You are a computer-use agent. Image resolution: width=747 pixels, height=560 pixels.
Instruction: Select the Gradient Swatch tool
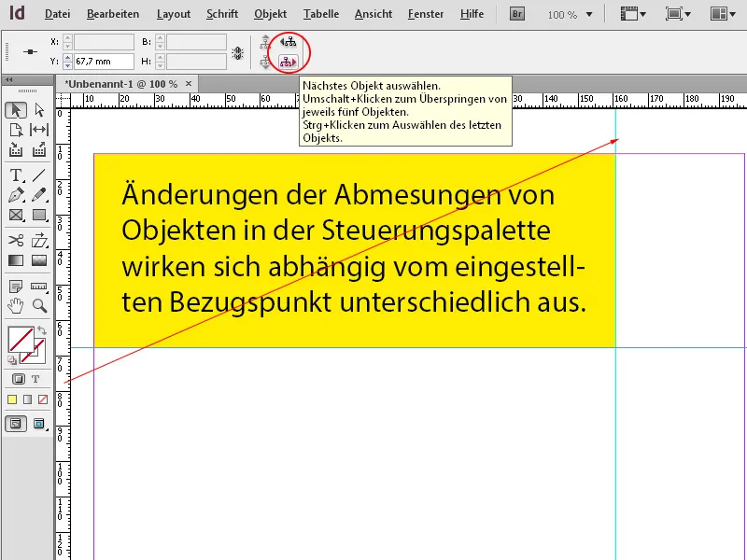(16, 260)
